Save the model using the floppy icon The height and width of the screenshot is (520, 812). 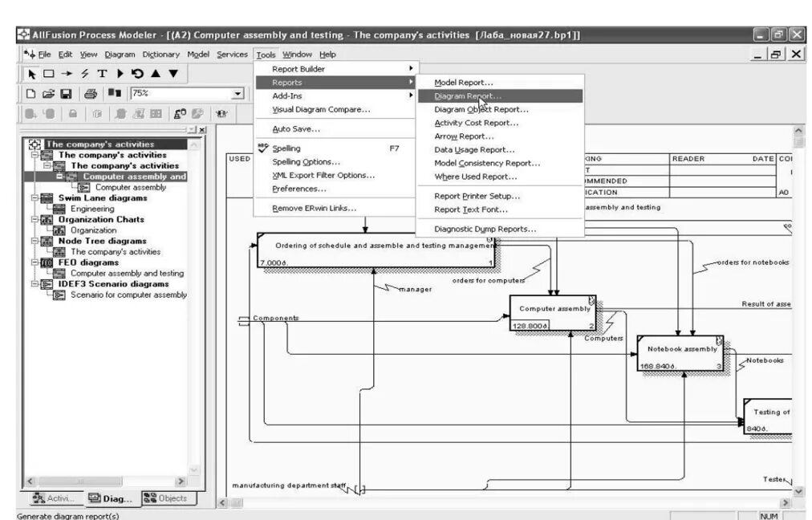pos(67,94)
